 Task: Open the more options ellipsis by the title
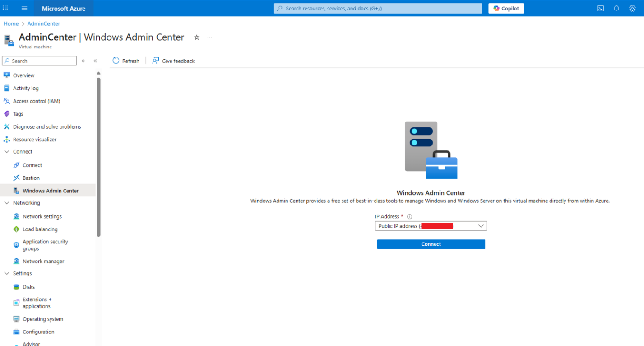pos(209,37)
